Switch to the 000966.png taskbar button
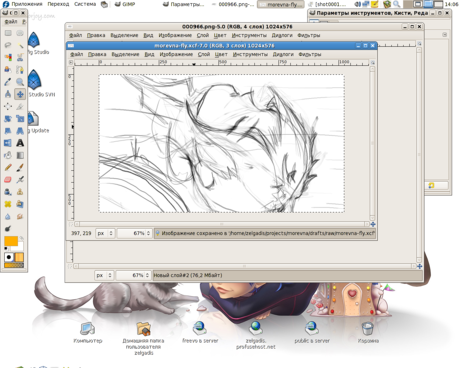The width and height of the screenshot is (460, 368). pyautogui.click(x=233, y=4)
